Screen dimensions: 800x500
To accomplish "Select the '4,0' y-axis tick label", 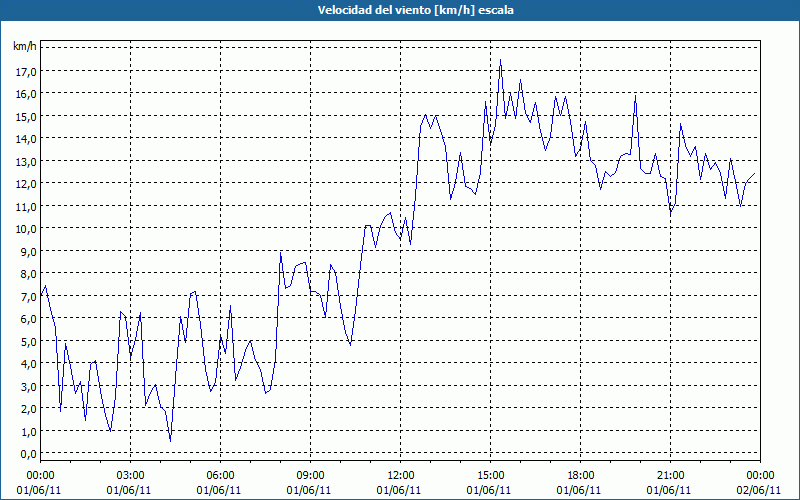I will pos(29,364).
